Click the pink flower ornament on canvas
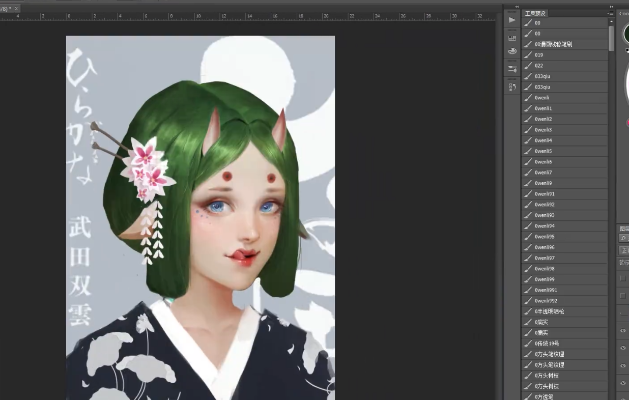The width and height of the screenshot is (629, 400). point(148,169)
